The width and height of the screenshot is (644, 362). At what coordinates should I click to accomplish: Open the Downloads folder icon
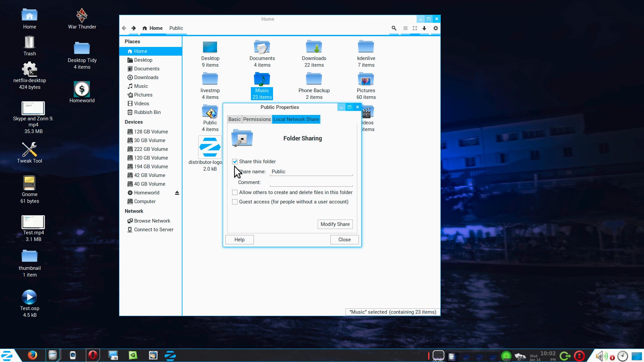(x=314, y=47)
